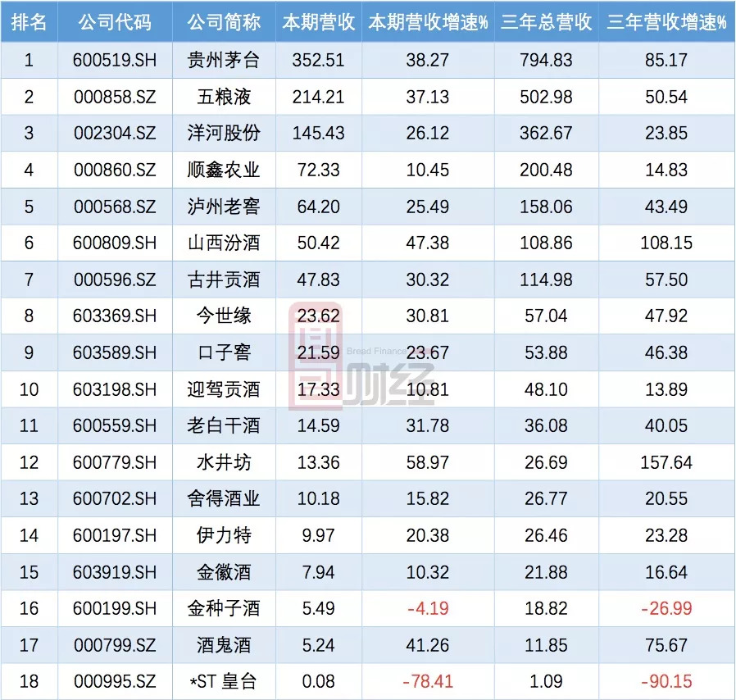The height and width of the screenshot is (700, 736).
Task: Click the stock code 600779.SH
Action: tap(115, 462)
